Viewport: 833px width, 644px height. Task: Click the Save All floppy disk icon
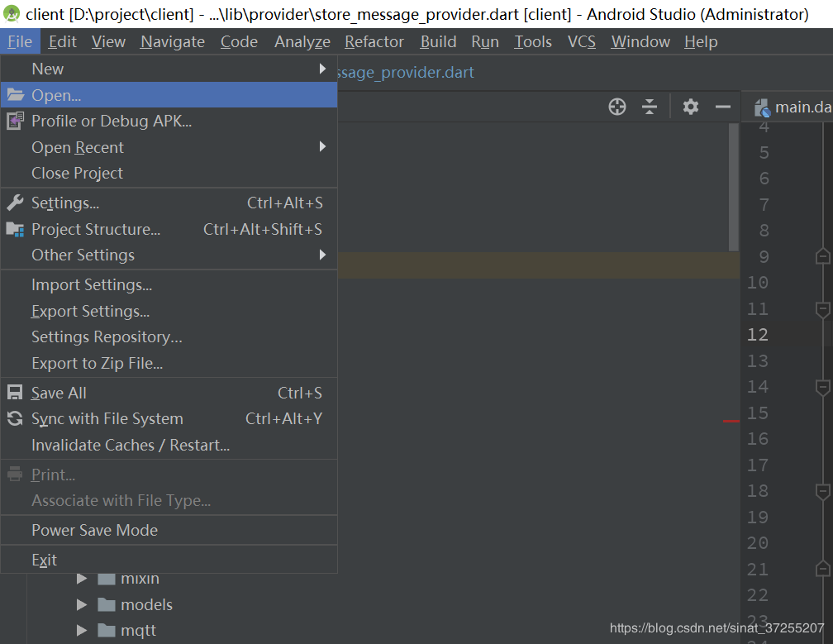(15, 393)
